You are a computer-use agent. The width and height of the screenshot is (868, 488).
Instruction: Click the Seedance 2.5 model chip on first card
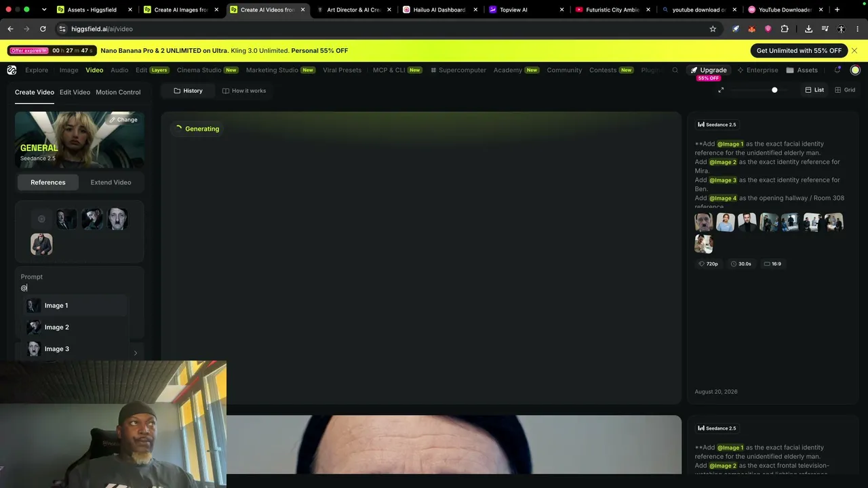pos(717,125)
